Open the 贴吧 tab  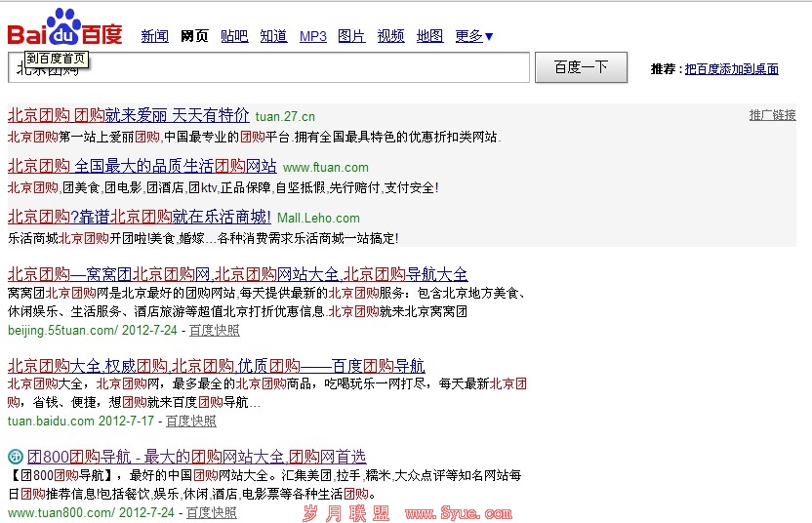(234, 36)
